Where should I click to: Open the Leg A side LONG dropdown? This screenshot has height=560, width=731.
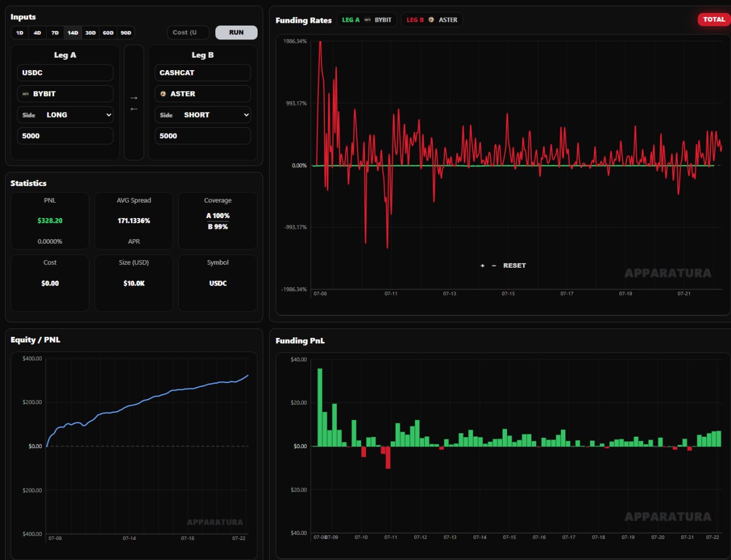click(x=65, y=115)
